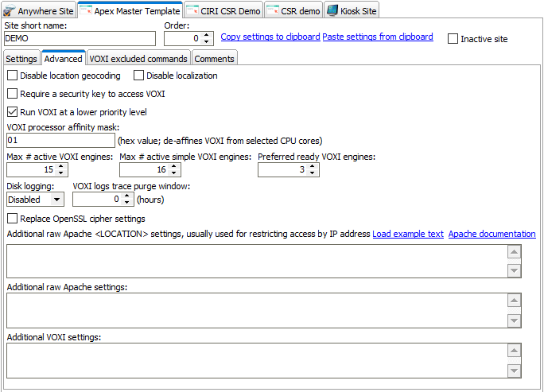Enable Replace OpenSSL cipher settings
This screenshot has width=544, height=392.
[12, 219]
